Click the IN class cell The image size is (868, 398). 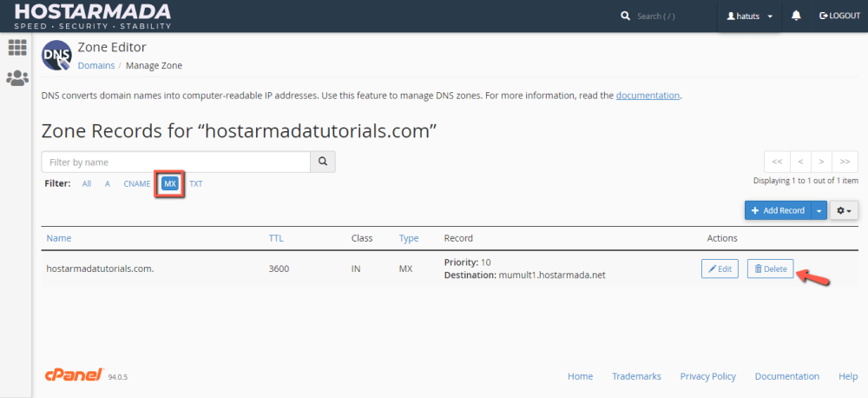pyautogui.click(x=356, y=269)
